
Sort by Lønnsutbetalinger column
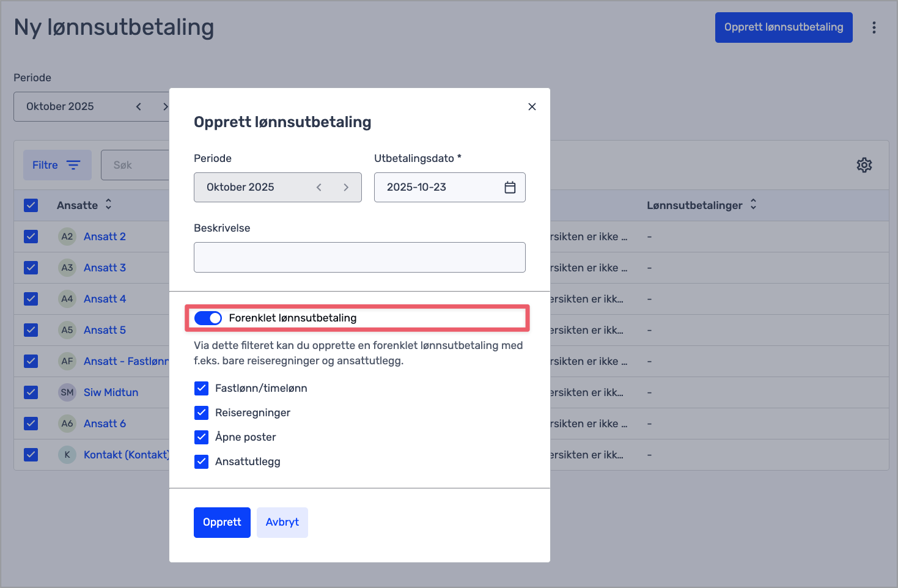pyautogui.click(x=753, y=205)
